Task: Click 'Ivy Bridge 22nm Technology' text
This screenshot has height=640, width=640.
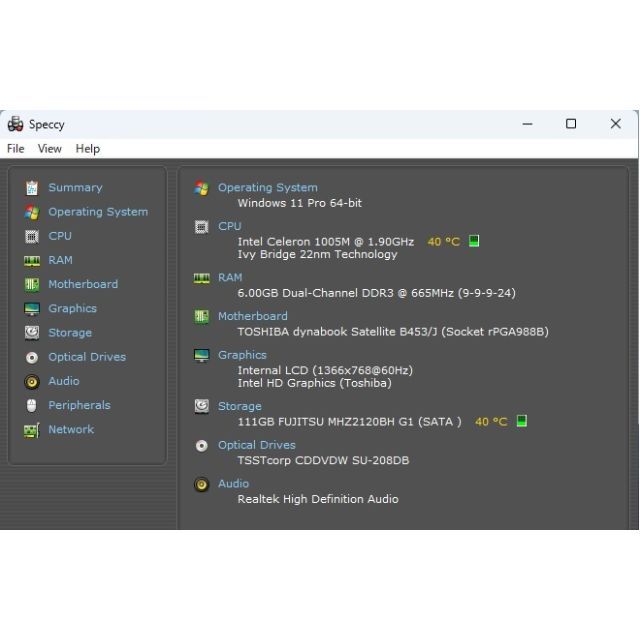Action: tap(317, 254)
